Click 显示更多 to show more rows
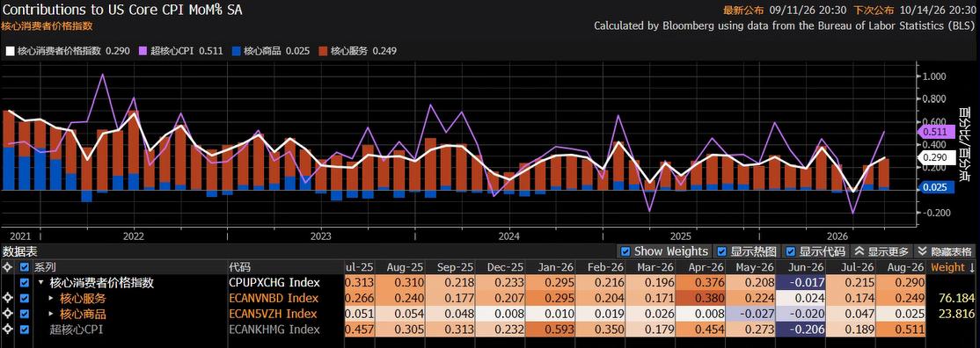Viewport: 980px width, 348px height. coord(881,251)
